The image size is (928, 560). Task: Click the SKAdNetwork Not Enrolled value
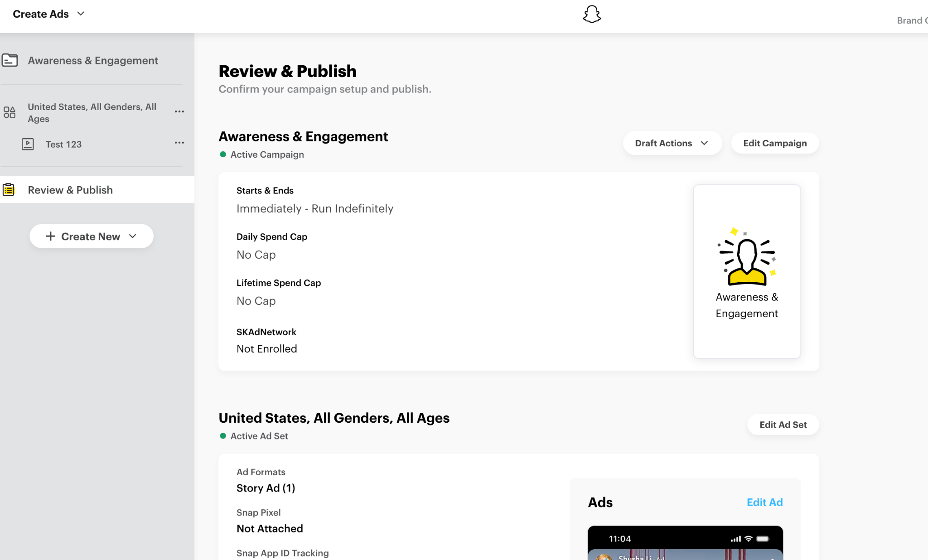coord(267,348)
